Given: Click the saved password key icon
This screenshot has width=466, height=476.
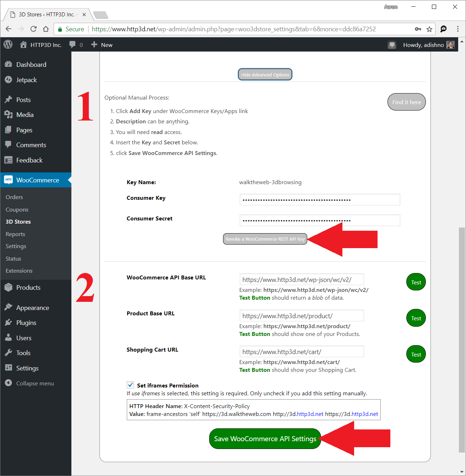Looking at the screenshot, I should click(x=418, y=29).
